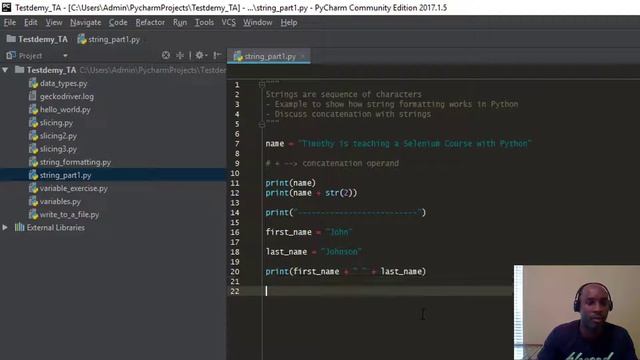Screen dimensions: 640x360
Task: Hide the Project tool window
Action: tap(217, 55)
